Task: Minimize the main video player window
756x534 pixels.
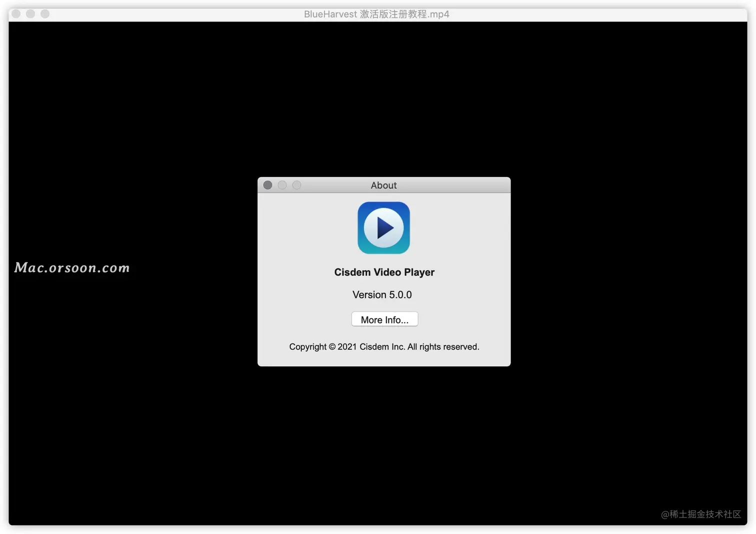Action: point(30,14)
